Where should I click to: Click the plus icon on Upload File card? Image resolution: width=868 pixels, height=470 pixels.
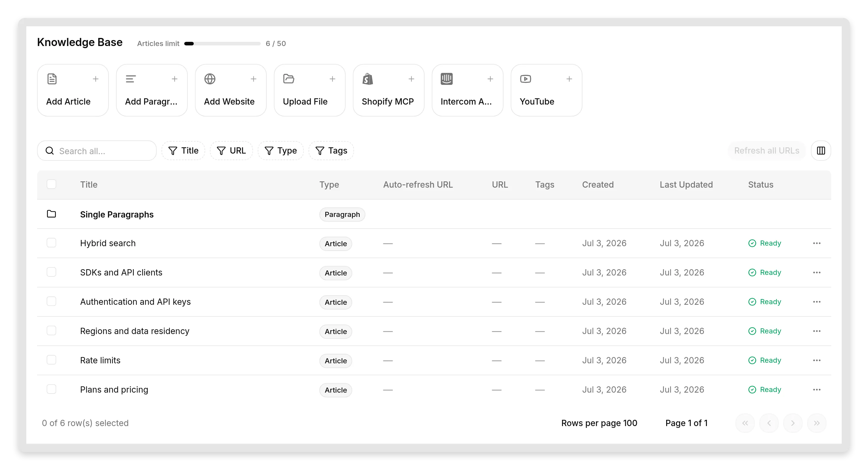tap(332, 79)
